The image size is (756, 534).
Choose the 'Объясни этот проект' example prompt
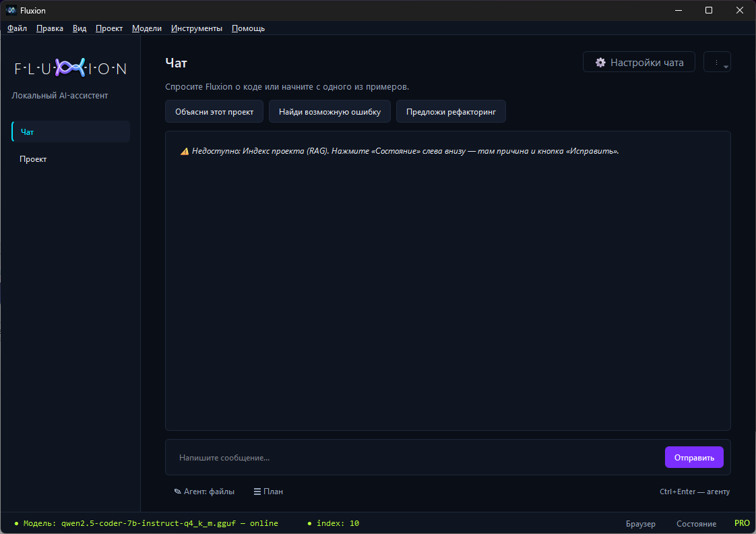[x=214, y=111]
